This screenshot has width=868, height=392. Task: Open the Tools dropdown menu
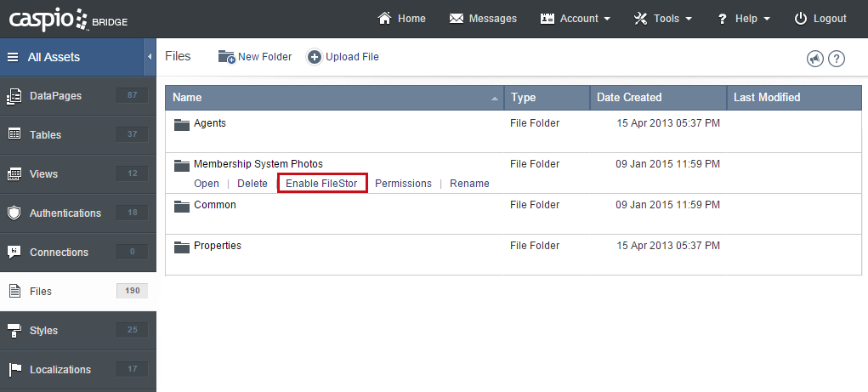(x=663, y=19)
